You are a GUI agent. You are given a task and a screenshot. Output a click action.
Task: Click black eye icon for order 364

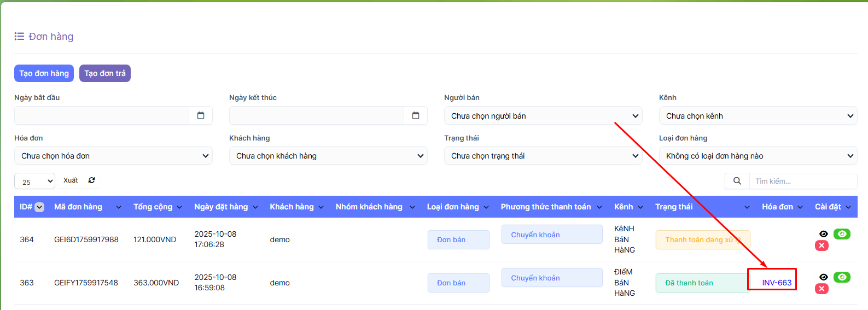coord(823,234)
